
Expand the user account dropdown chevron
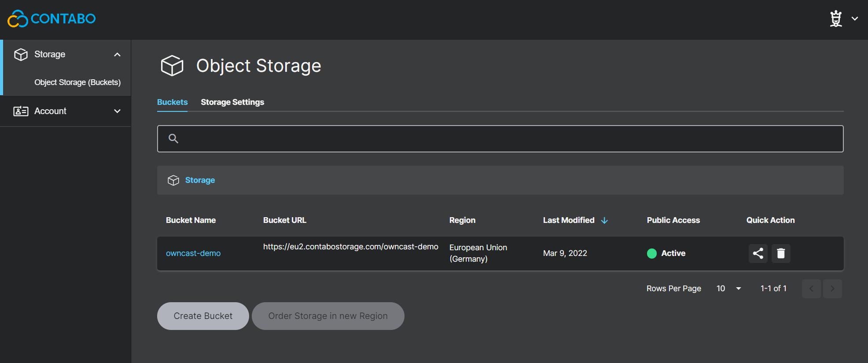855,19
